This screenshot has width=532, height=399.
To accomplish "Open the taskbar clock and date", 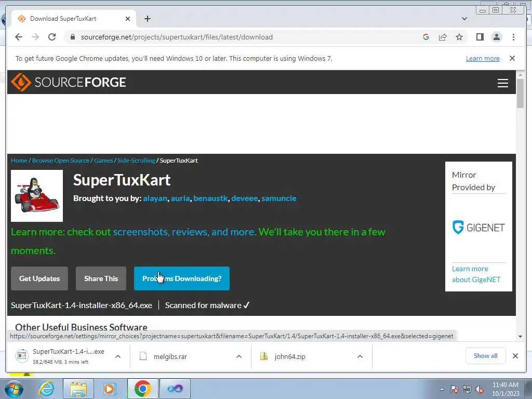I will tap(506, 389).
